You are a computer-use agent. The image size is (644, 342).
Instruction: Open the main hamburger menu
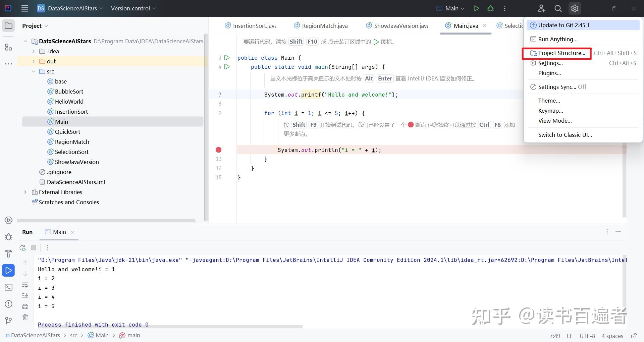click(x=24, y=8)
